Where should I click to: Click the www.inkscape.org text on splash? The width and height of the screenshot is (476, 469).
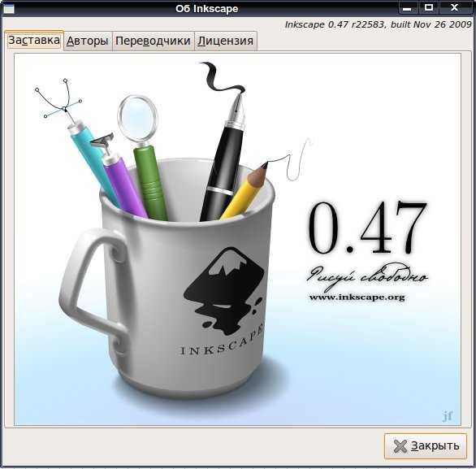pyautogui.click(x=357, y=297)
